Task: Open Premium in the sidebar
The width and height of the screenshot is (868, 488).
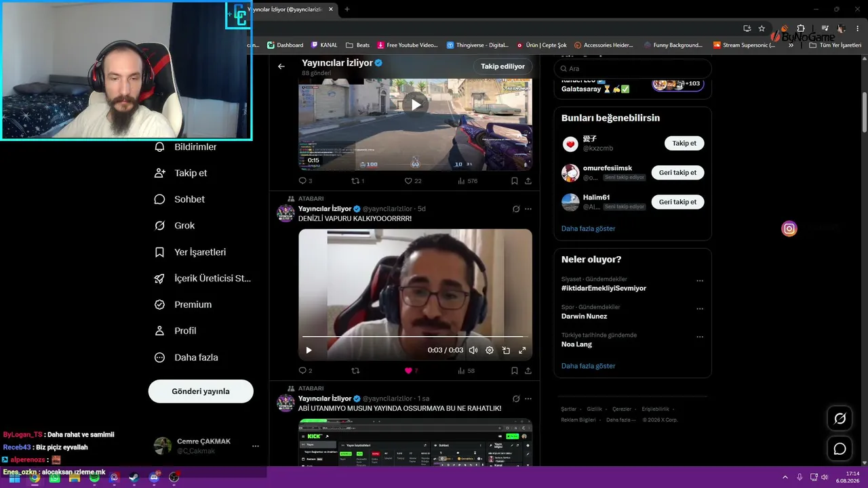Action: tap(183, 305)
